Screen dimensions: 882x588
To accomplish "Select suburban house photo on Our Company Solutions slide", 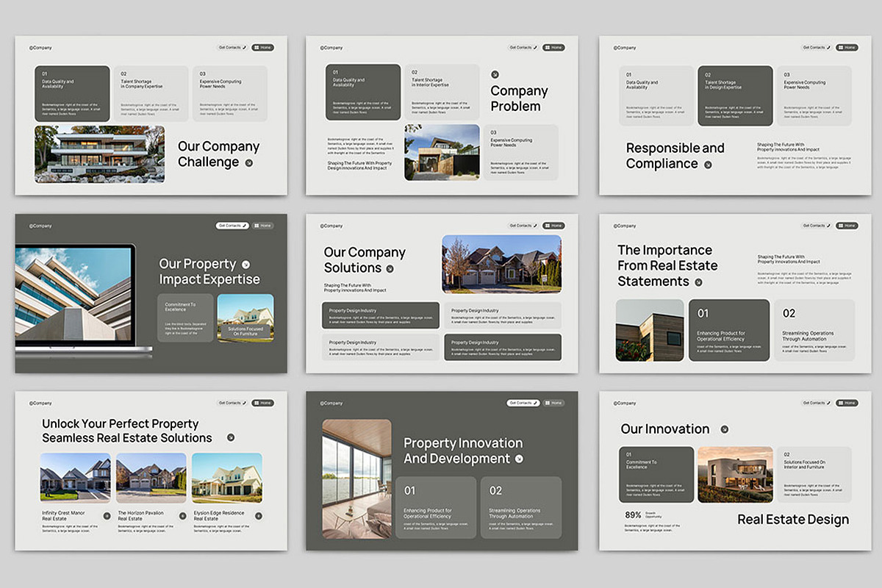I will pos(501,264).
